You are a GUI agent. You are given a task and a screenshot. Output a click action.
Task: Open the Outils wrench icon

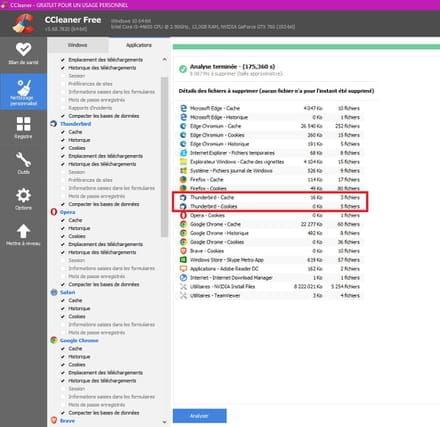(23, 160)
